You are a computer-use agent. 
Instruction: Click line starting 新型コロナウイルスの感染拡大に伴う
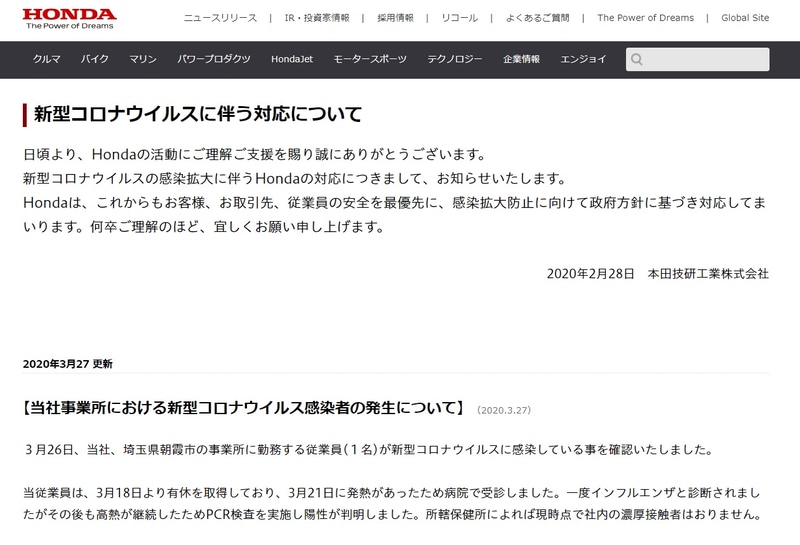tap(295, 179)
